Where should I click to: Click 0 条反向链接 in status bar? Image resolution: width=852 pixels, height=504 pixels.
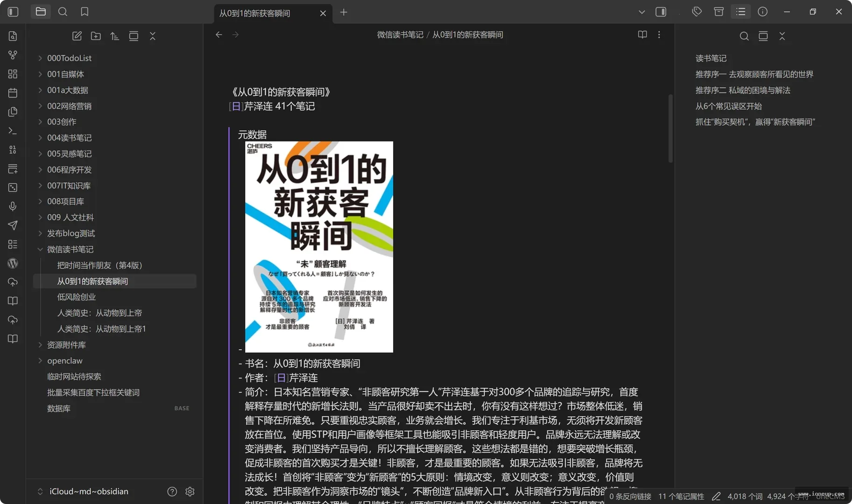point(630,496)
